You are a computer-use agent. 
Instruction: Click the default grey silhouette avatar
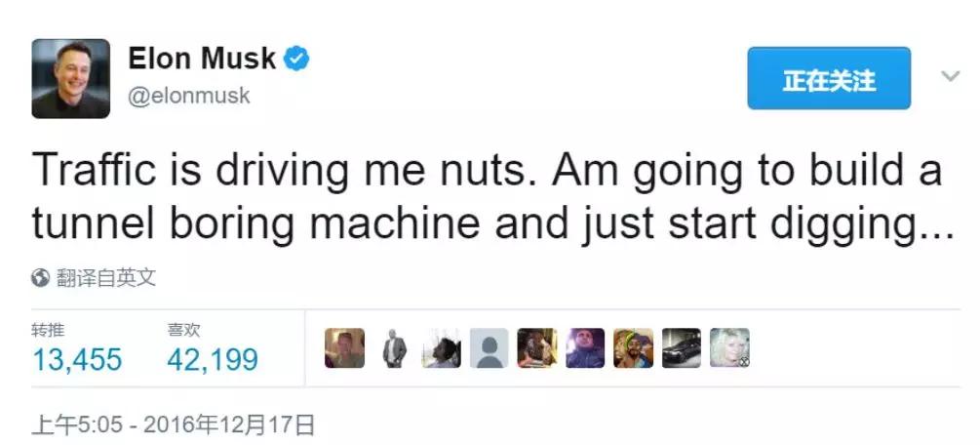489,348
